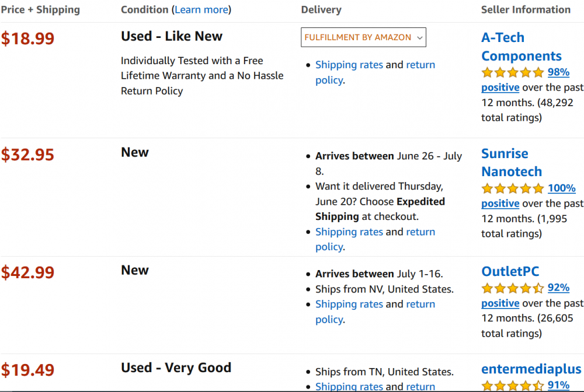Viewport: 584px width, 392px height.
Task: Open the Fulfillment by Amazon dropdown
Action: (363, 37)
